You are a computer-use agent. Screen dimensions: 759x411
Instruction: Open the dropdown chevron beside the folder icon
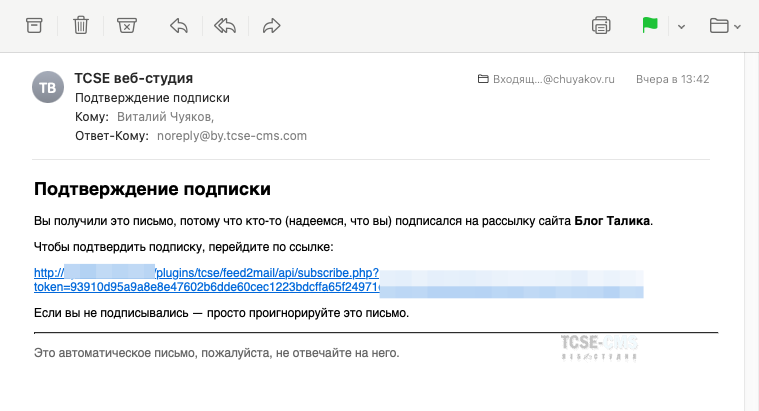[740, 26]
